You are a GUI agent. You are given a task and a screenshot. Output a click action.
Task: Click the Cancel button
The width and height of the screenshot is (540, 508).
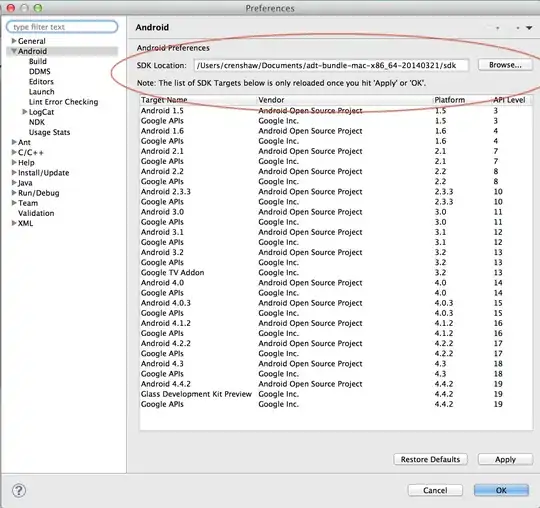(x=435, y=490)
